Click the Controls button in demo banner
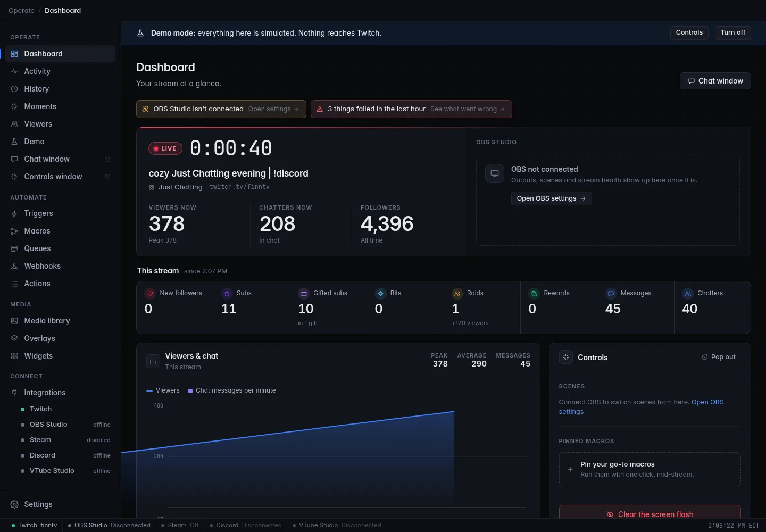Screen dimensions: 766x532 [x=689, y=32]
